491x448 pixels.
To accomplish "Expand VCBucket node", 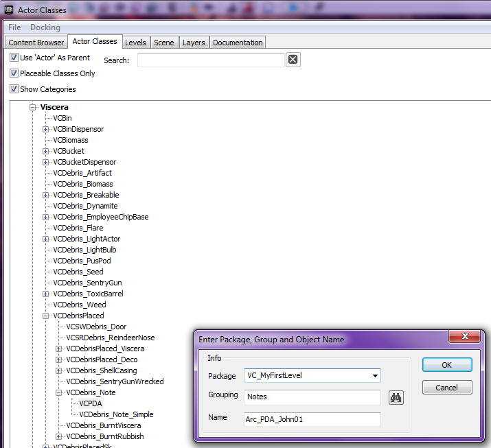I will (x=46, y=151).
